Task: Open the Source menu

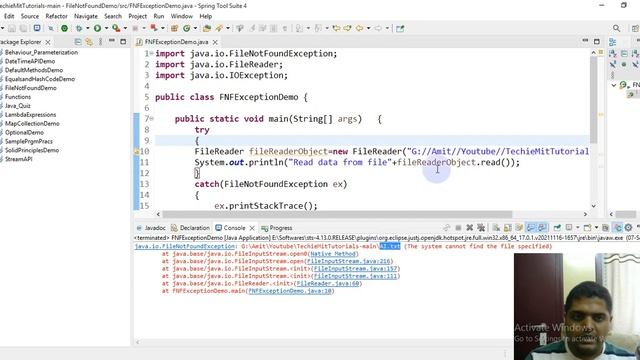Action: tap(30, 16)
